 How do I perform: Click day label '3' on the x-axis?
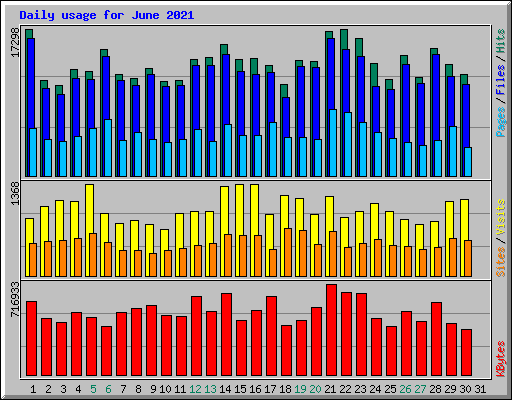[x=63, y=389]
